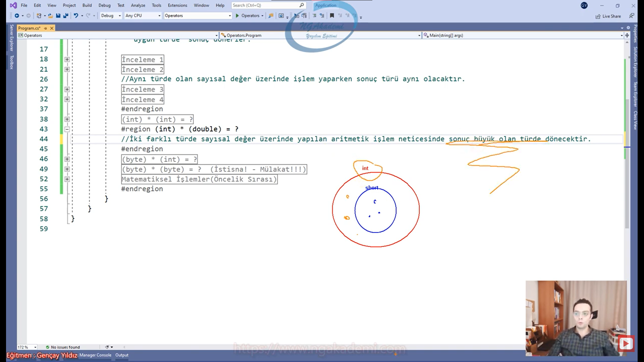Open the Build menu
The height and width of the screenshot is (362, 644).
click(x=87, y=5)
